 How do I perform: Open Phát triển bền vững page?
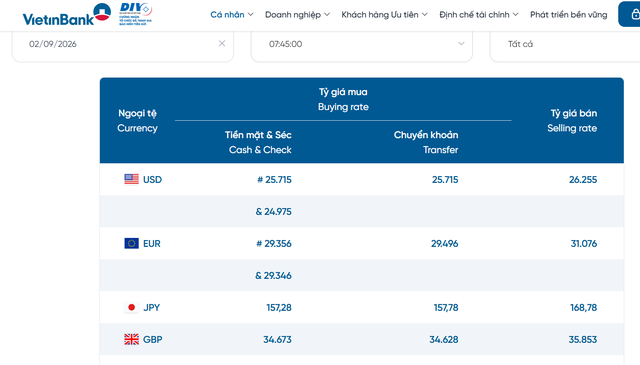coord(569,15)
